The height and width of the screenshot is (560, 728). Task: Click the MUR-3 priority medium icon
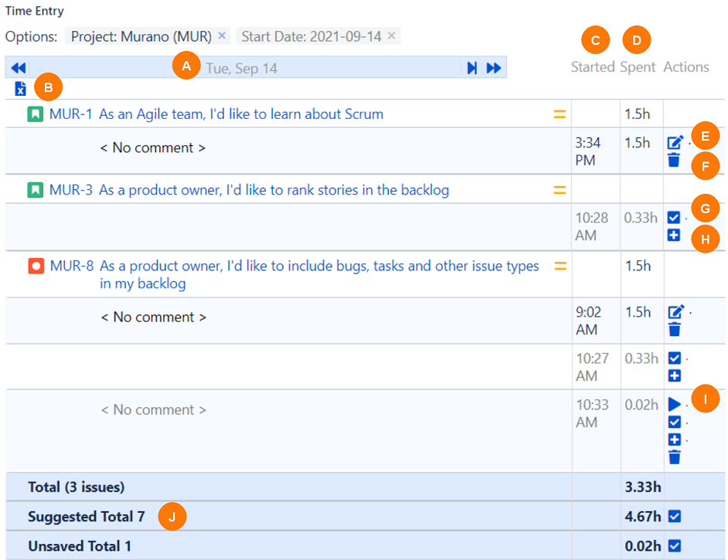560,190
